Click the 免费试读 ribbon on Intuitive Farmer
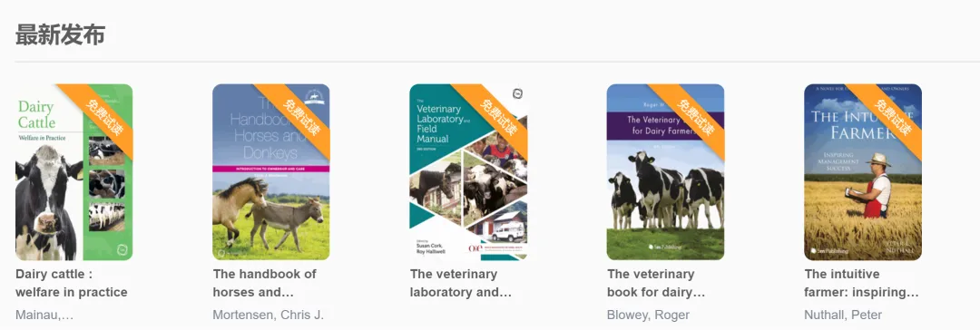 click(893, 117)
